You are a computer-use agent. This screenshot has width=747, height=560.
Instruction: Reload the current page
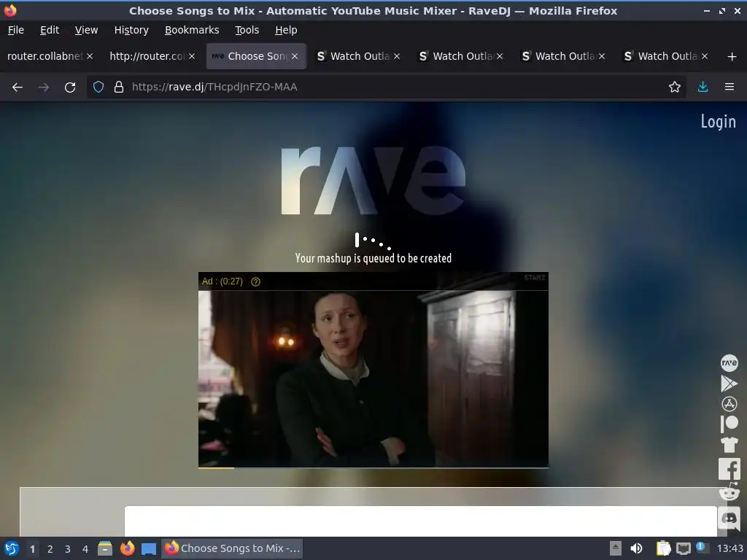click(x=70, y=87)
